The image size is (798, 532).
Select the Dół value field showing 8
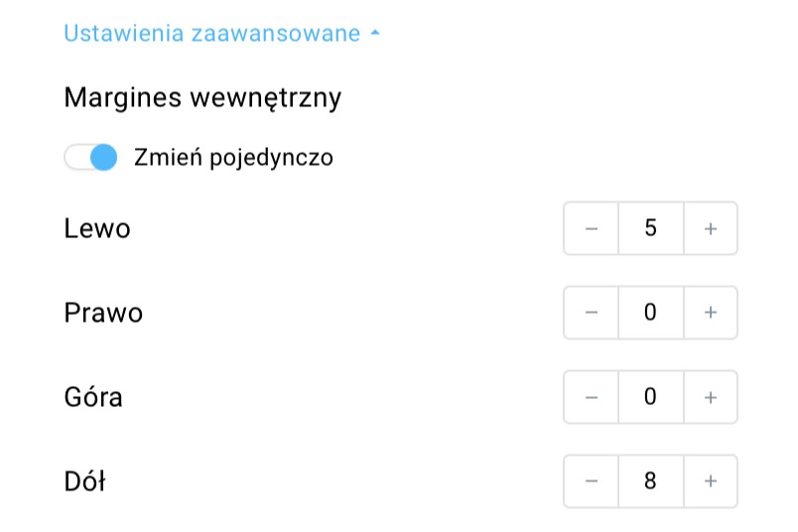coord(651,481)
